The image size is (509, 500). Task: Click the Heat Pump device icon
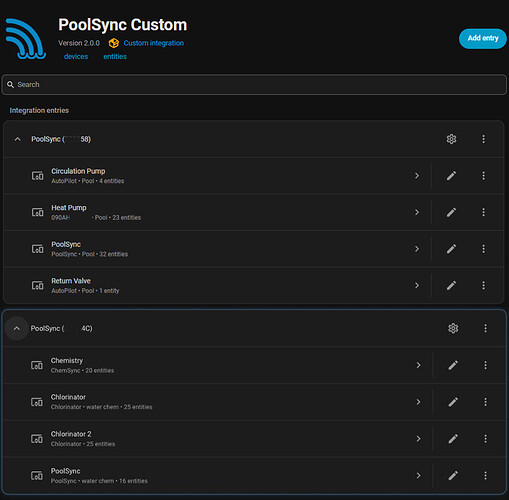click(x=37, y=212)
